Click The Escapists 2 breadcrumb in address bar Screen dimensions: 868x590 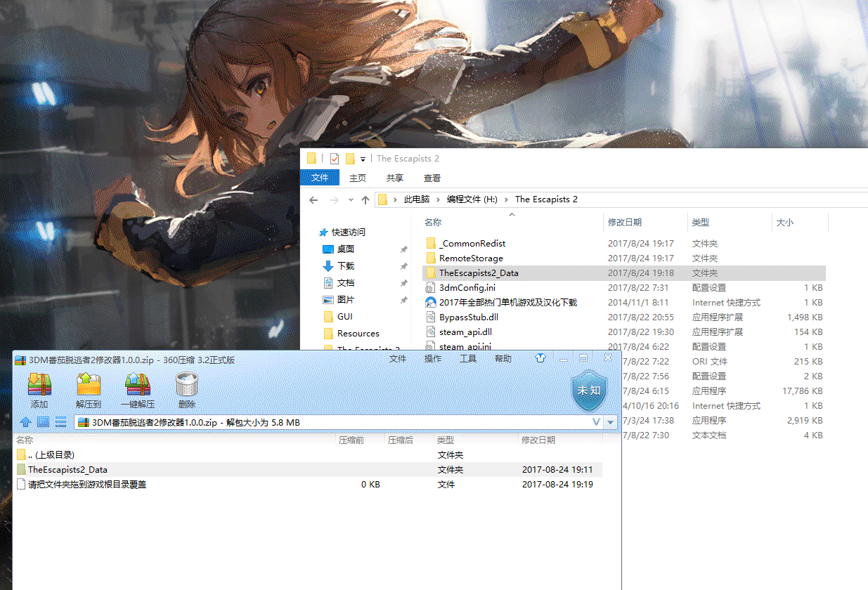546,199
